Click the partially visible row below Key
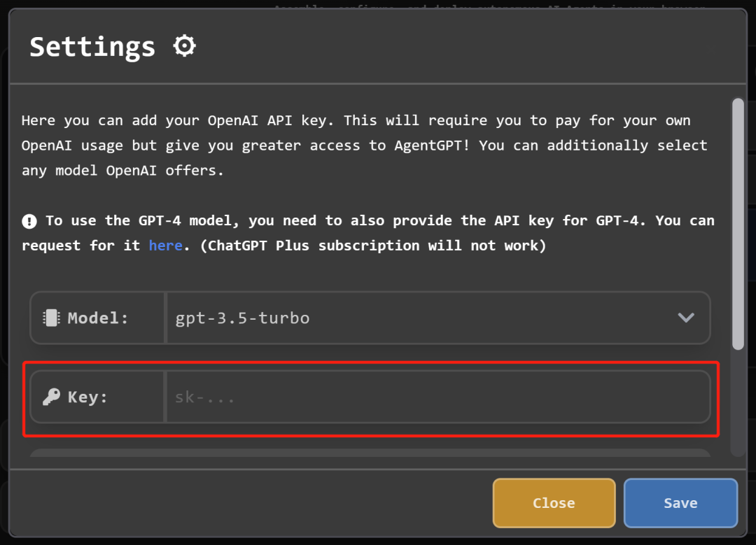Image resolution: width=756 pixels, height=545 pixels. coord(370,453)
